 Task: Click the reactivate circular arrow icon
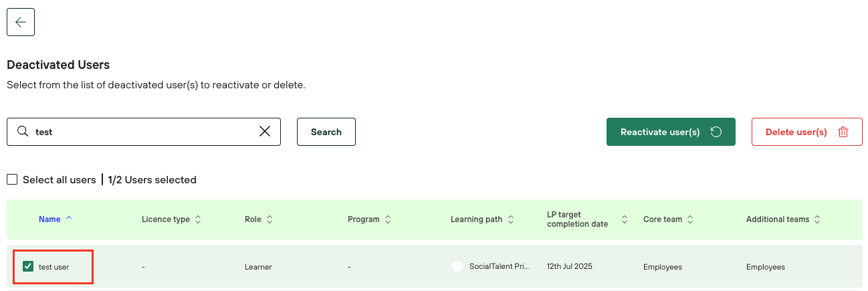pos(716,132)
